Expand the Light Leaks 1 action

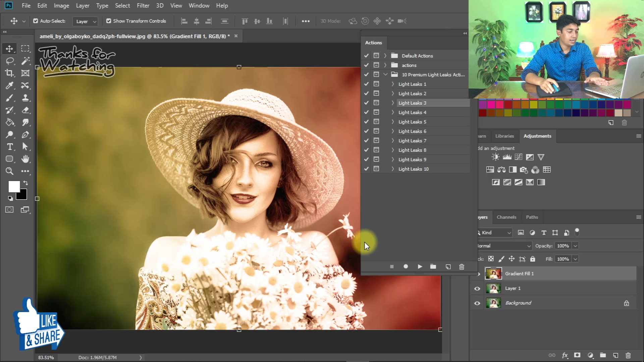(392, 84)
